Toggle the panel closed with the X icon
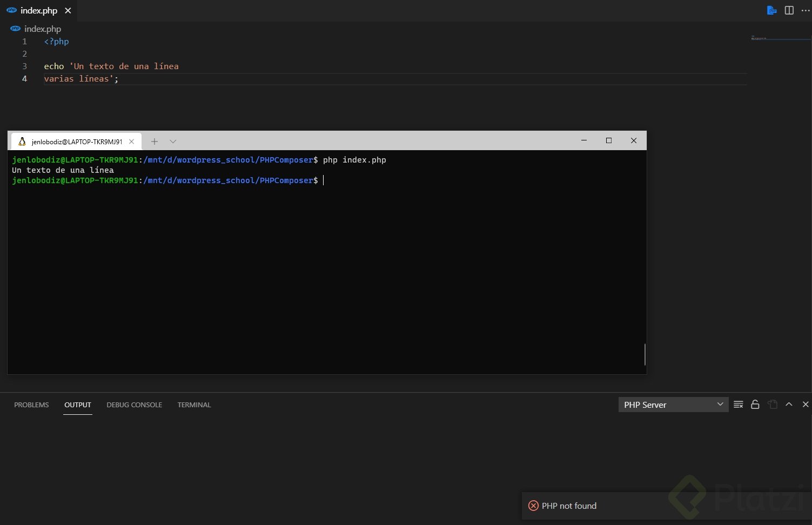The height and width of the screenshot is (525, 812). pos(805,404)
